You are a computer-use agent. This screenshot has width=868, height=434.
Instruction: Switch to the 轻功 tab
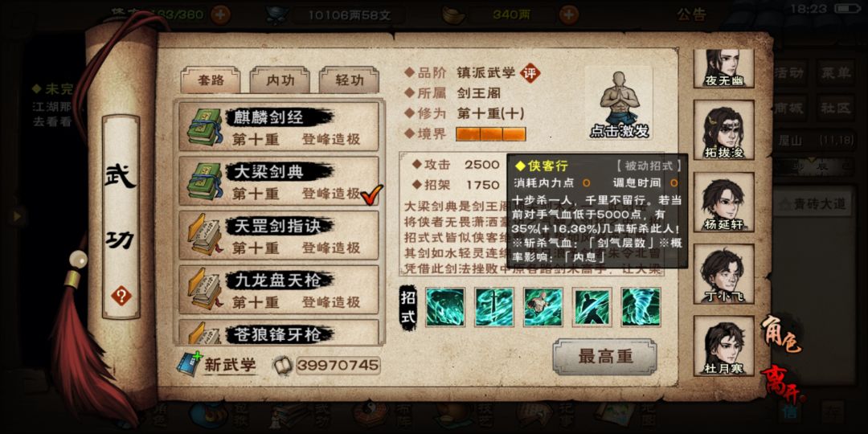pyautogui.click(x=350, y=80)
